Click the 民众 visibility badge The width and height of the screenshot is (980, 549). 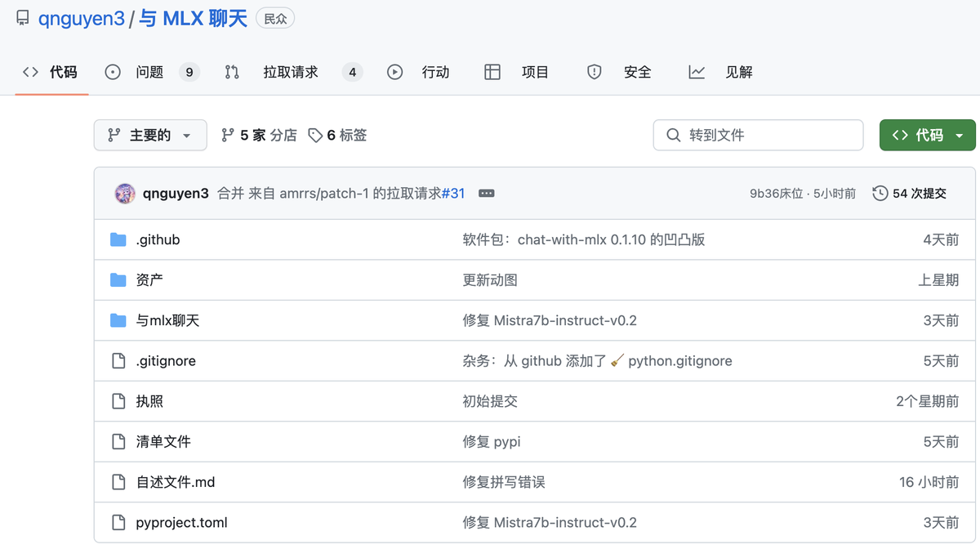[275, 19]
